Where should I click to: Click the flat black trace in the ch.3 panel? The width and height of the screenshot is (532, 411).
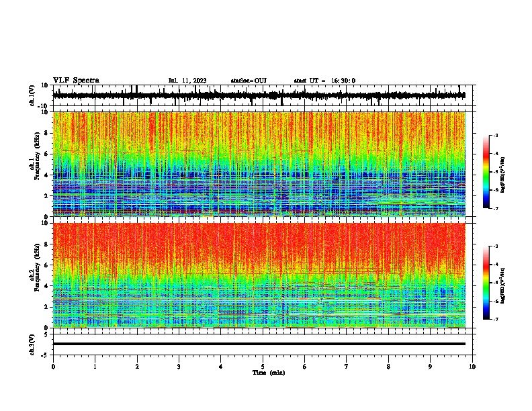point(259,344)
